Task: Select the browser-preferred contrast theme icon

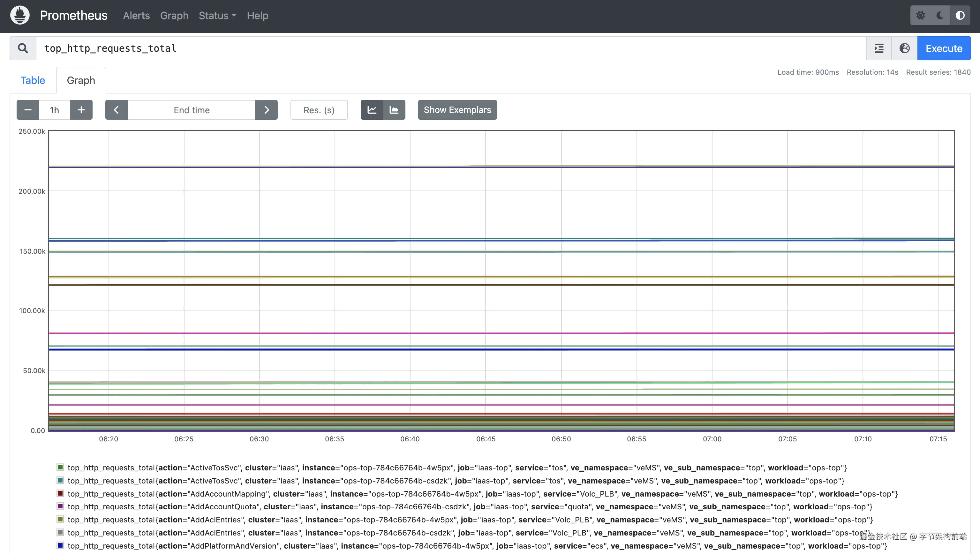Action: (960, 16)
